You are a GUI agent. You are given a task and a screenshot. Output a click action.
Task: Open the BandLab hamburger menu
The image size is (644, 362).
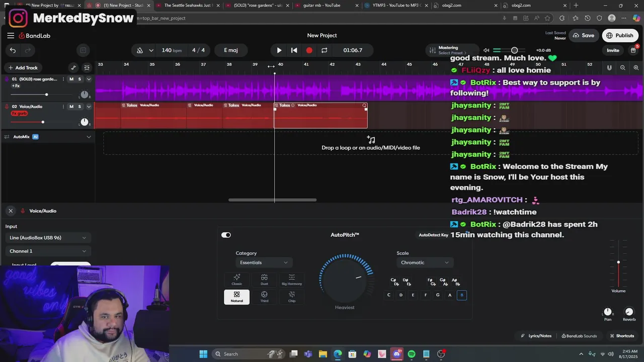[11, 36]
